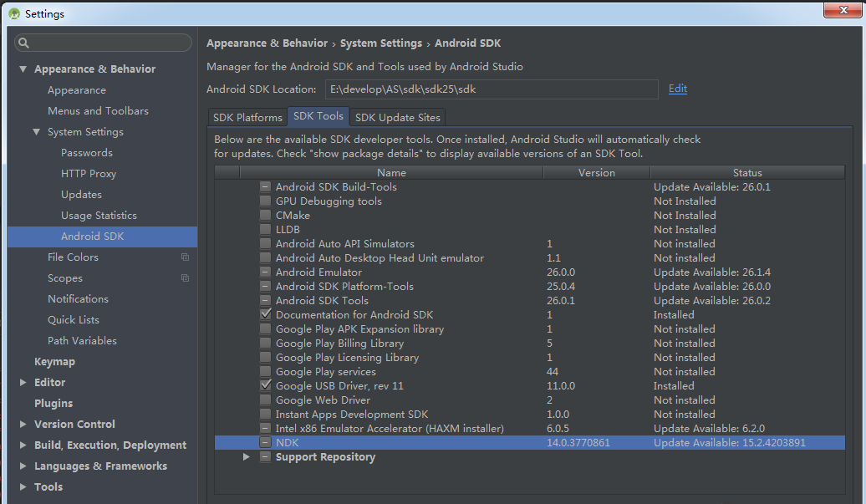Open Menus and Toolbars settings
This screenshot has height=504, width=866.
pyautogui.click(x=98, y=111)
